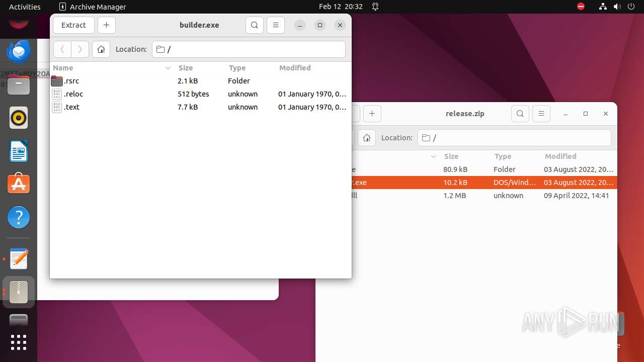Image resolution: width=644 pixels, height=362 pixels.
Task: Minimize the builder.exe window
Action: click(x=299, y=25)
